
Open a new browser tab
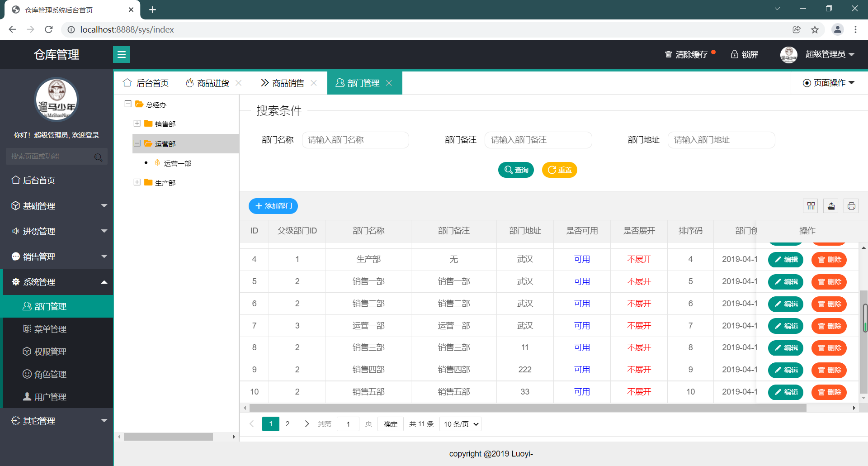(152, 10)
